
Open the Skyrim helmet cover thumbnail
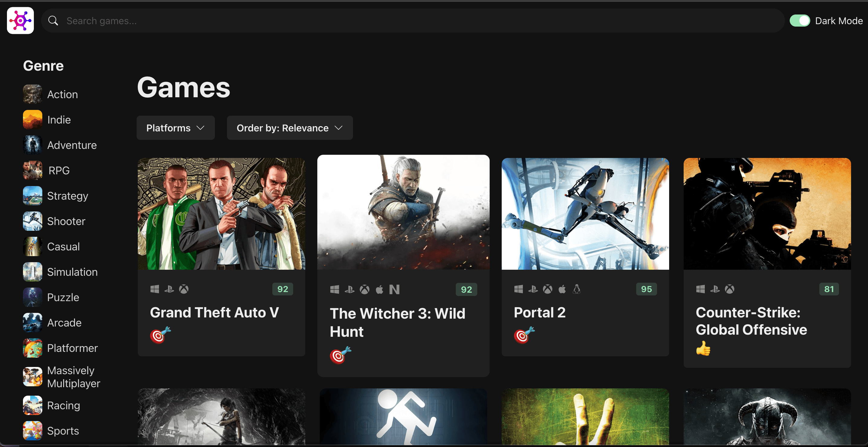[x=767, y=417]
